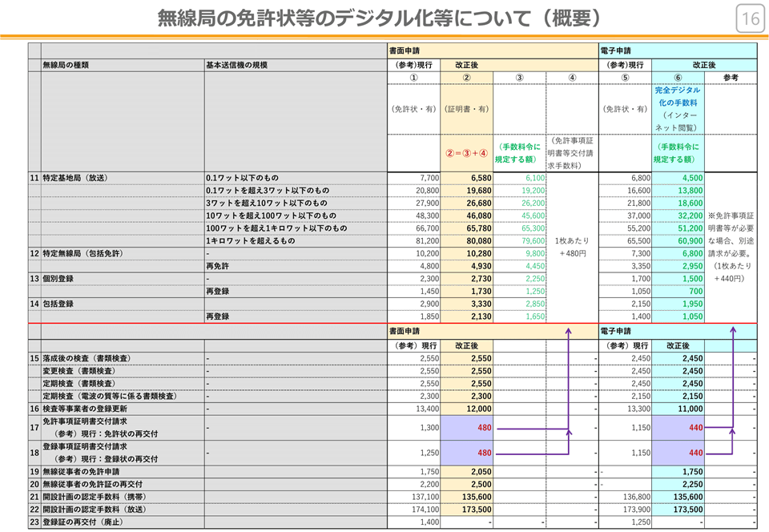Select row label 無線従事者の免許証の再交付
Image resolution: width=769 pixels, height=532 pixels.
[93, 485]
